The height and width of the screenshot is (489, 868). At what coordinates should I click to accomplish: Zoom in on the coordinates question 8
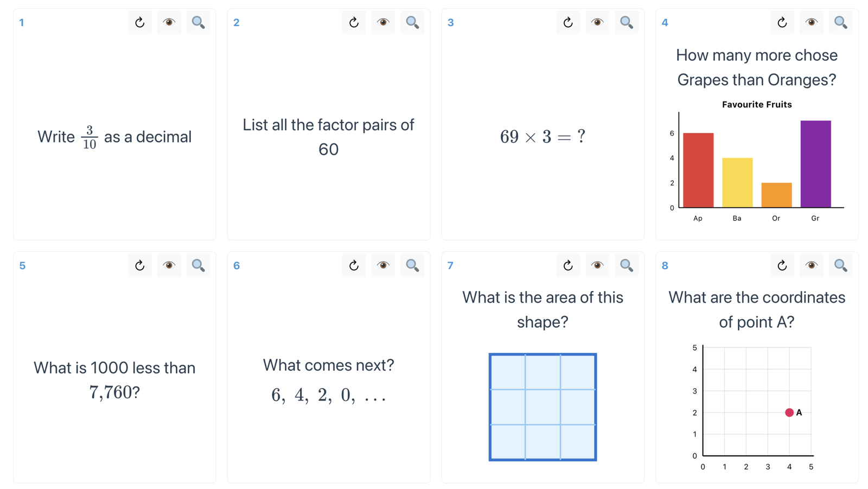coord(840,265)
